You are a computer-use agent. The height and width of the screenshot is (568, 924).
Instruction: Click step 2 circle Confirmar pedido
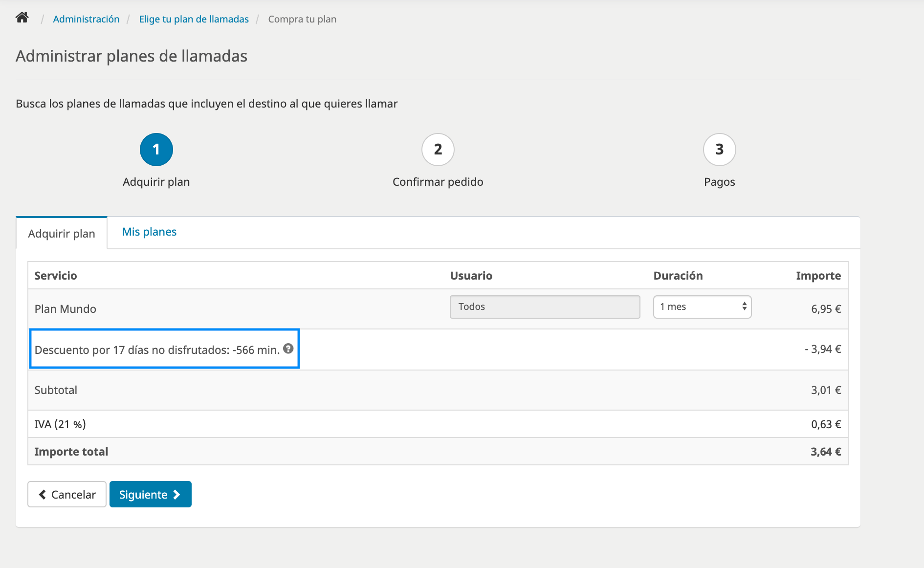click(x=438, y=150)
